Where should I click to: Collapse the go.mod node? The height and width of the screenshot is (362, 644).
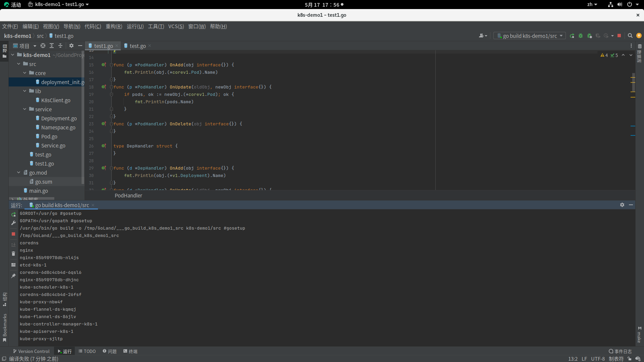click(18, 172)
